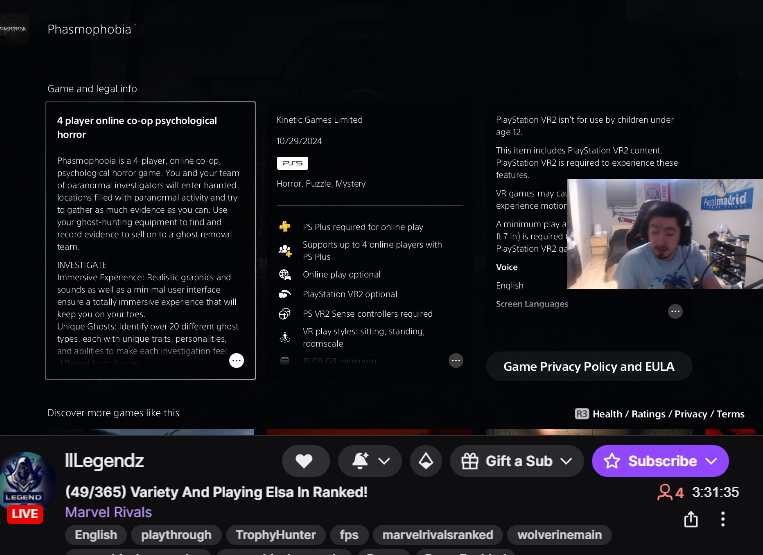Screen dimensions: 763x555
Task: Select the TrophyHunter tag
Action: (x=276, y=535)
